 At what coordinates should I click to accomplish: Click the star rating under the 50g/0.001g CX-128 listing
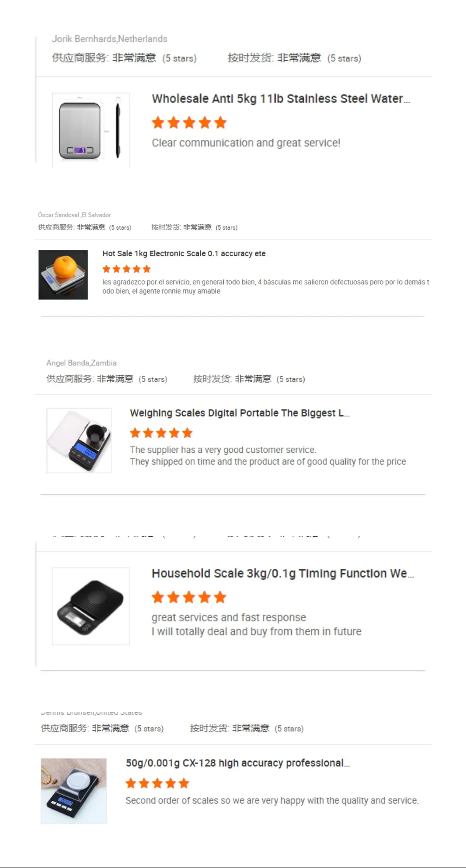tap(158, 783)
